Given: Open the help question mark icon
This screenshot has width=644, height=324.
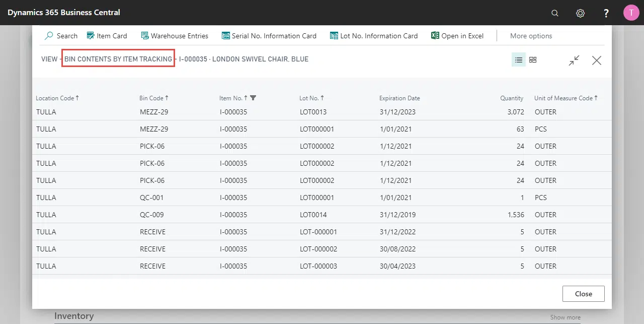Looking at the screenshot, I should tap(606, 13).
